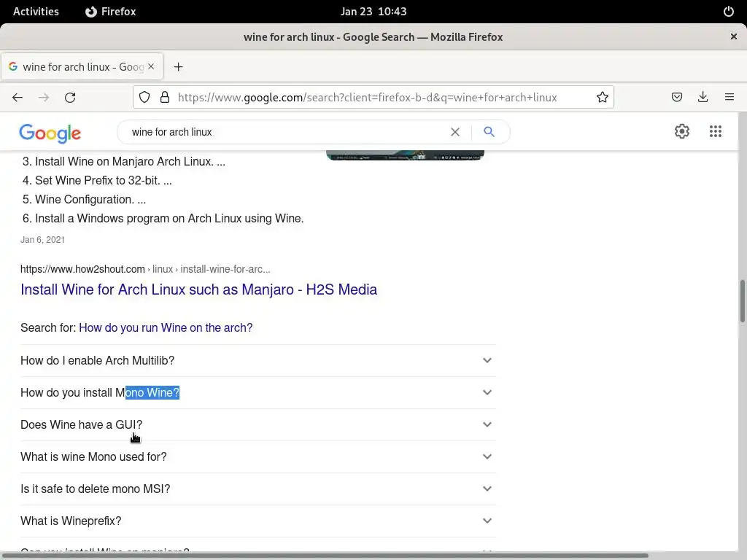Open system power menu
Image resolution: width=747 pixels, height=560 pixels.
(x=729, y=12)
